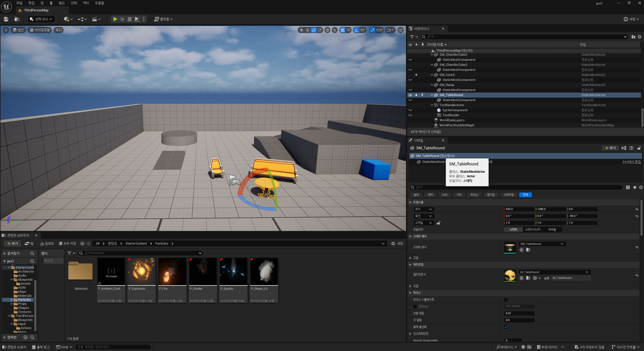Viewport: 644px width, 351px height.
Task: Click the green Play button in toolbar
Action: click(x=115, y=19)
